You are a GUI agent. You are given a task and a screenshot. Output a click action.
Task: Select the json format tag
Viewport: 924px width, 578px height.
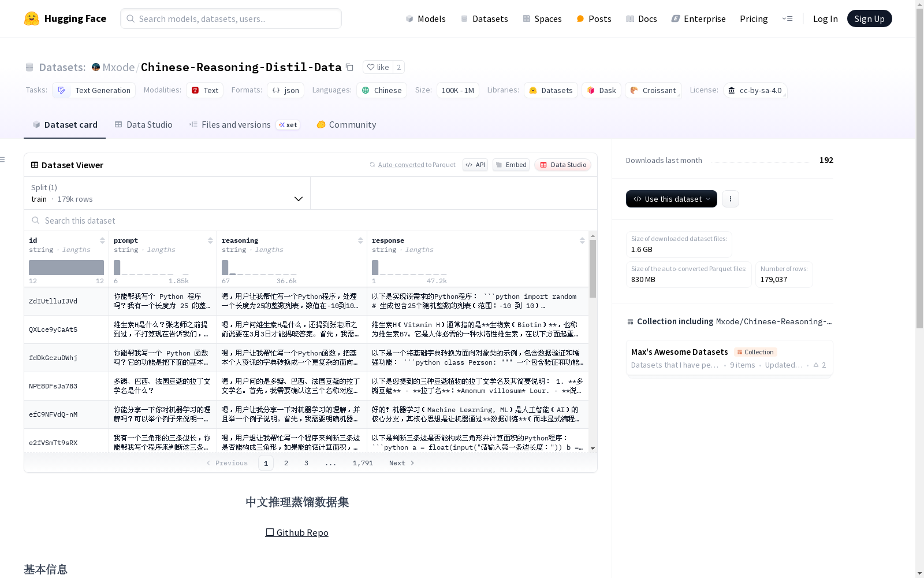(285, 90)
